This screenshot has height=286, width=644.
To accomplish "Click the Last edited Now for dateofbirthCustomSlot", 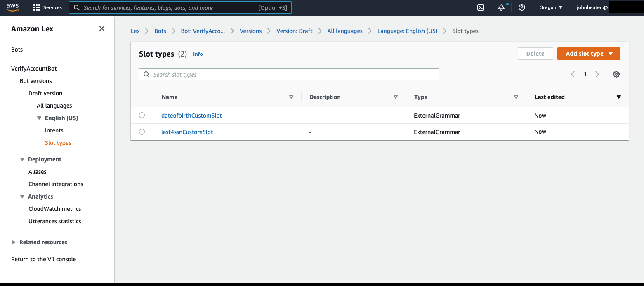I will (540, 116).
